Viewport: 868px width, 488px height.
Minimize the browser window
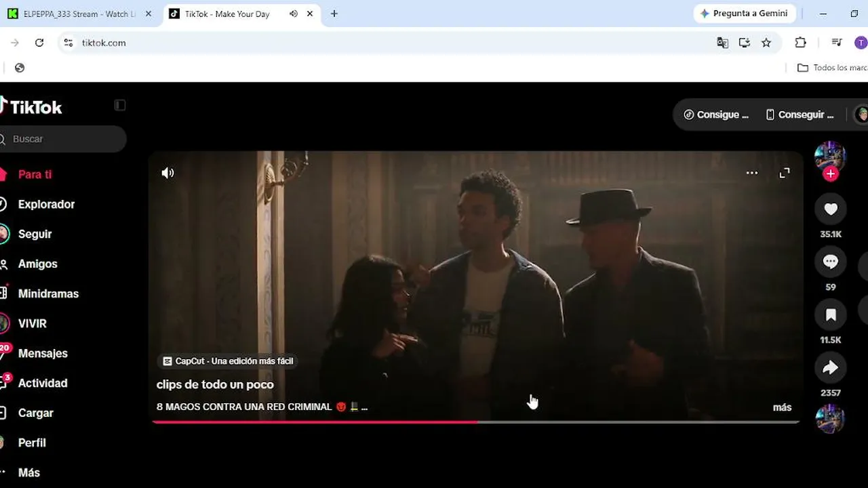[823, 14]
